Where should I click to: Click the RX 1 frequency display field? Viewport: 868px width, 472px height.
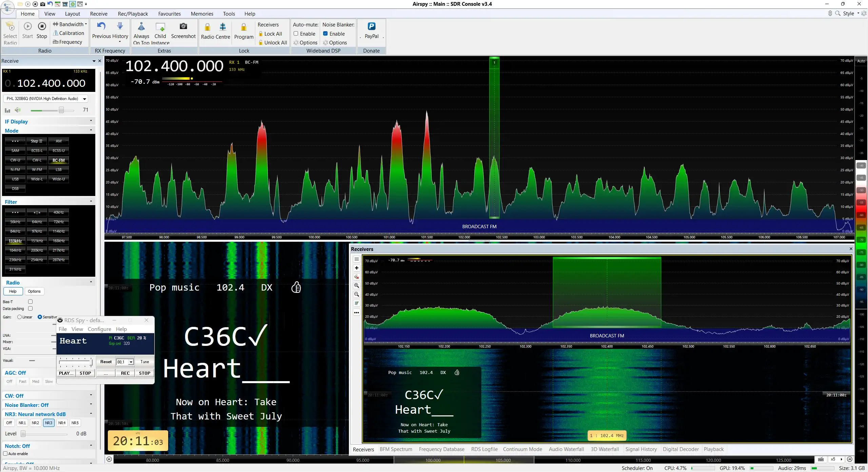(x=48, y=80)
